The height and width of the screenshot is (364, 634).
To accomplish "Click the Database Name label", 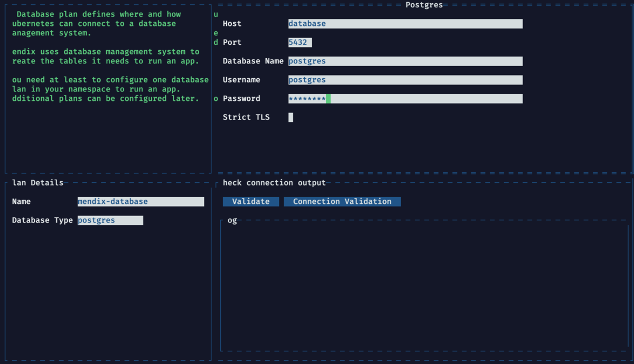I will click(253, 61).
